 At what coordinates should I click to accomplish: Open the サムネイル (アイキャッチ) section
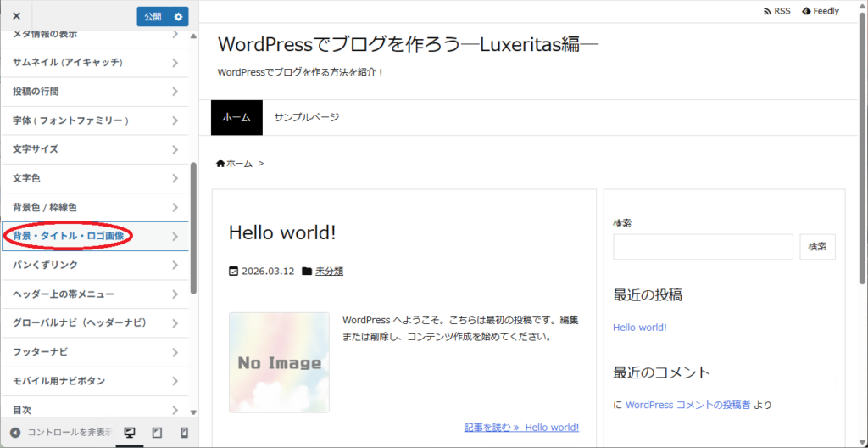click(x=95, y=63)
